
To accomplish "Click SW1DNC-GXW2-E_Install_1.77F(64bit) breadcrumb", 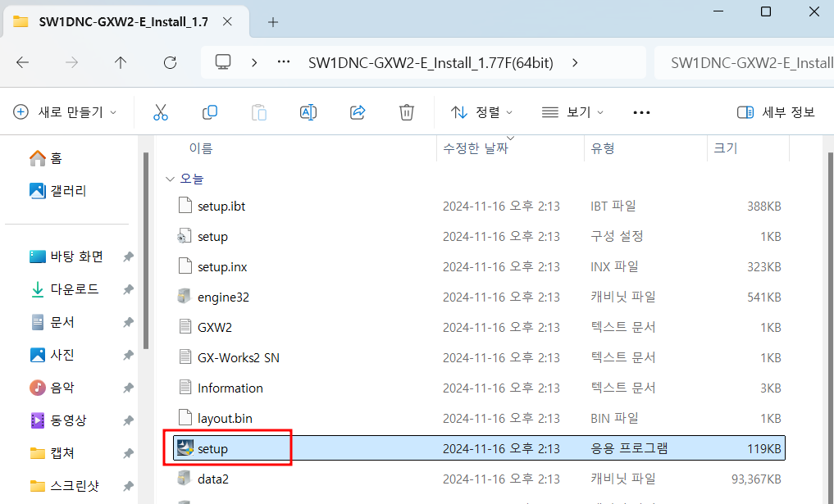I will tap(431, 63).
